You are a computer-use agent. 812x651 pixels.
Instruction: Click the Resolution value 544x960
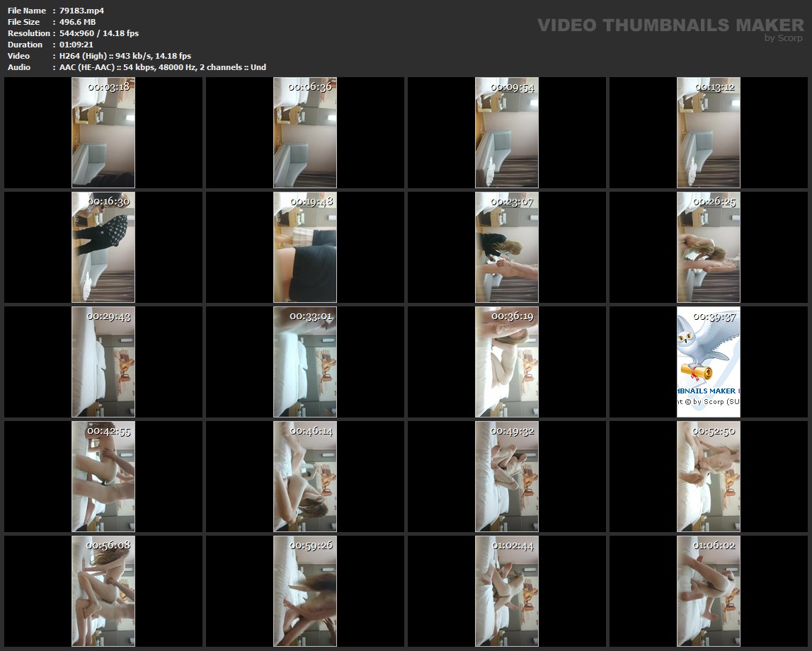[99, 33]
